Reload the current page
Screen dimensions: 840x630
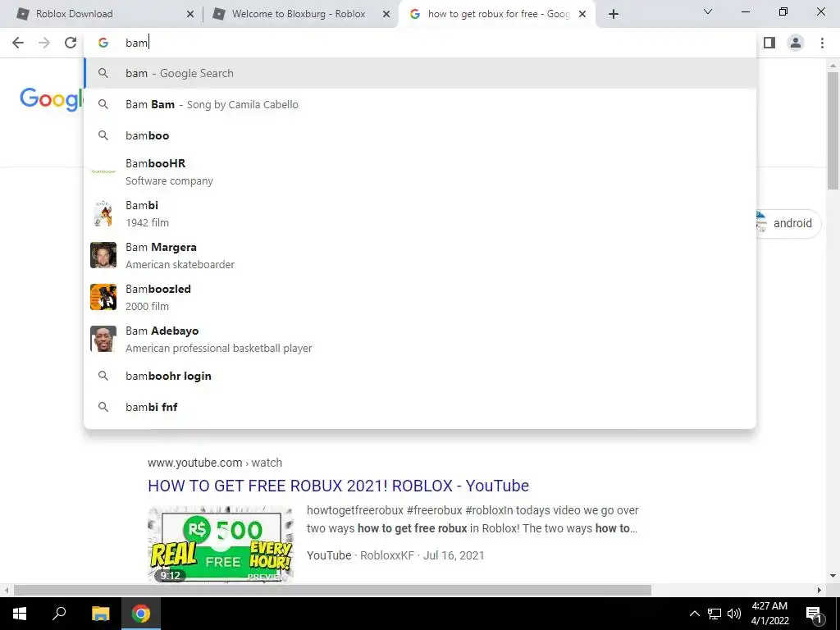tap(71, 43)
